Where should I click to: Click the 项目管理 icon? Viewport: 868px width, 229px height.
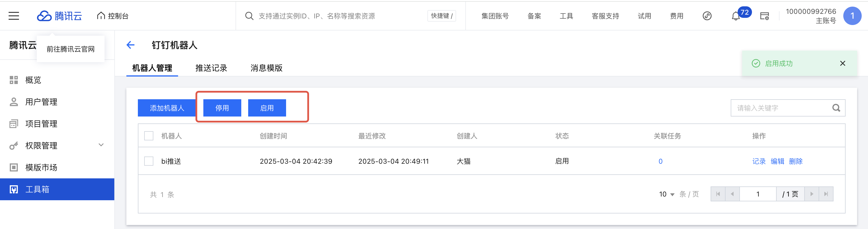[14, 124]
